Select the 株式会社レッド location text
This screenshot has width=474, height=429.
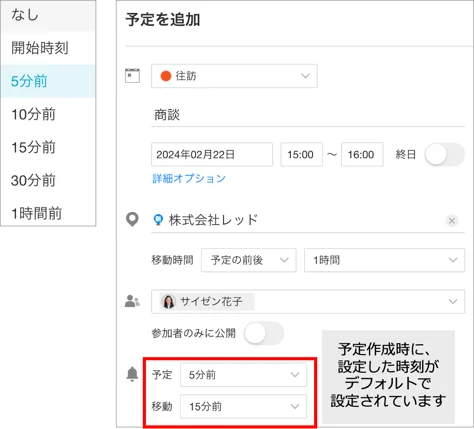pyautogui.click(x=213, y=220)
